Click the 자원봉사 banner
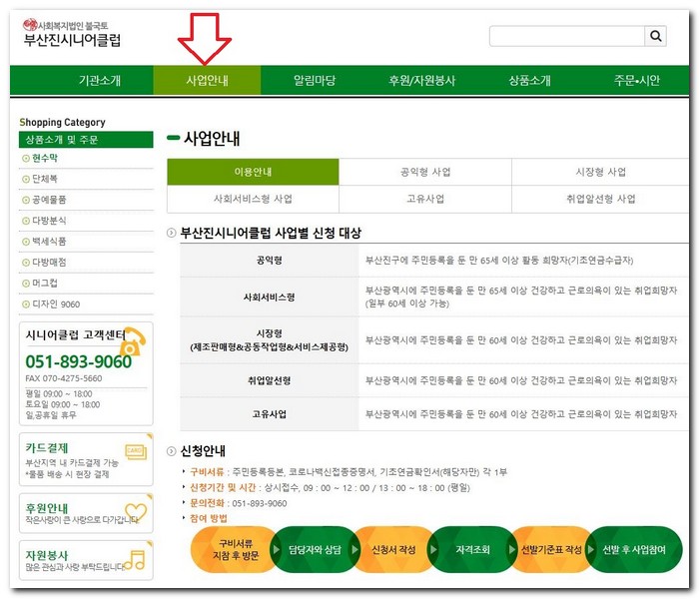700x599 pixels. 86,560
